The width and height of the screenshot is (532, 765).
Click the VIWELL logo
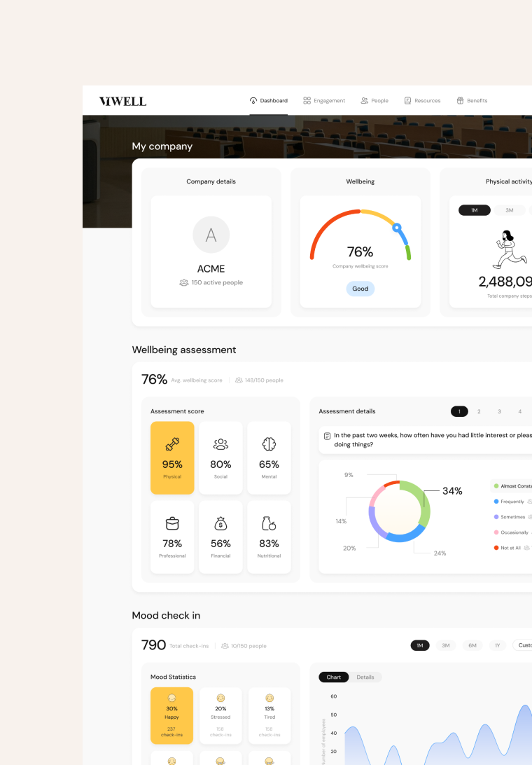point(123,101)
